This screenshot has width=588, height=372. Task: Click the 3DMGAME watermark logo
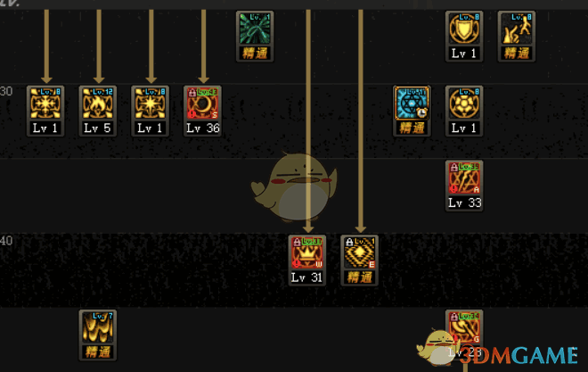coord(519,356)
